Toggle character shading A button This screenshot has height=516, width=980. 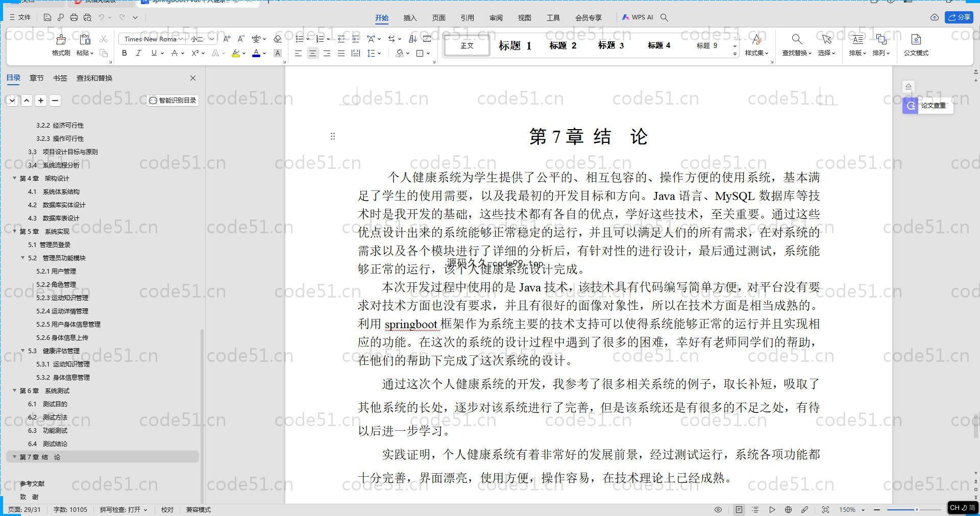278,53
